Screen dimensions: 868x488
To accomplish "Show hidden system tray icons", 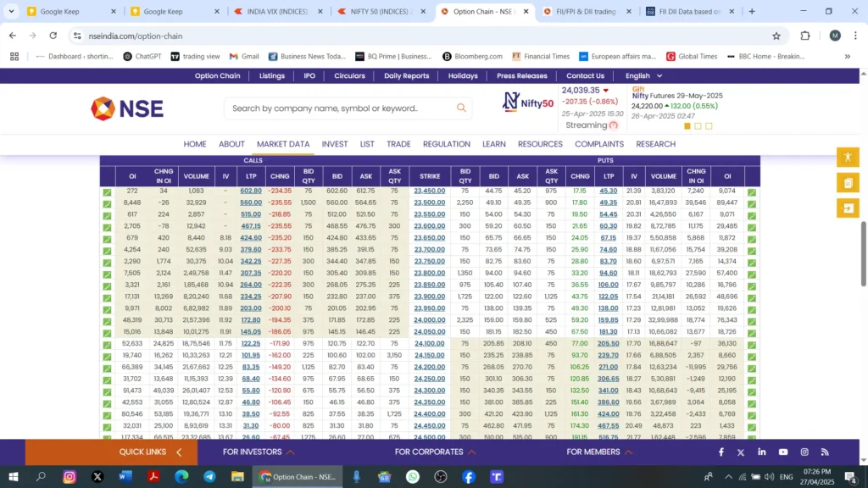I will click(x=728, y=477).
